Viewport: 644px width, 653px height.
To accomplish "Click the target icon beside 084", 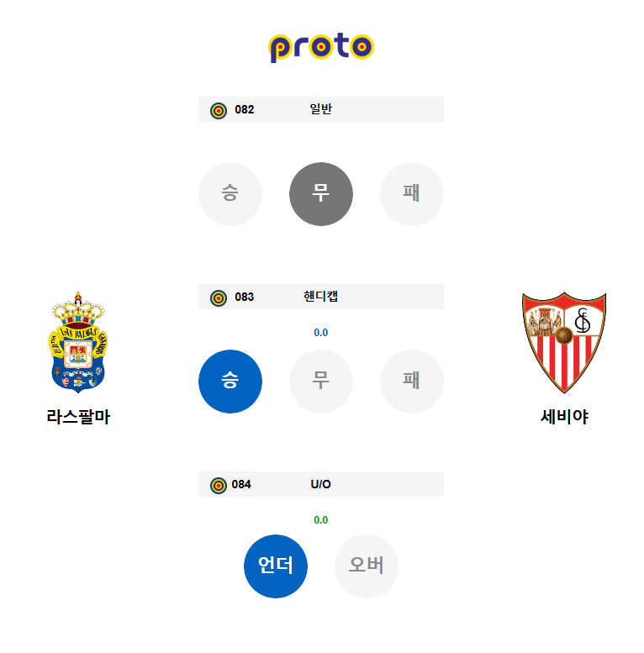I will click(219, 486).
